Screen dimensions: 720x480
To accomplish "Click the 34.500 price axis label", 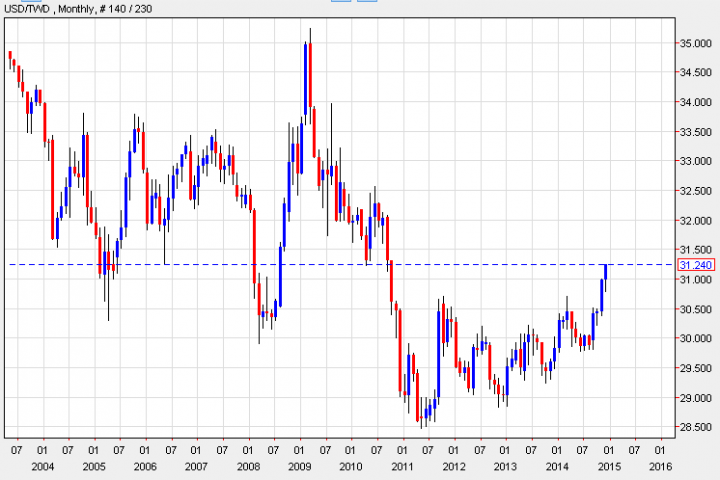I will (695, 73).
